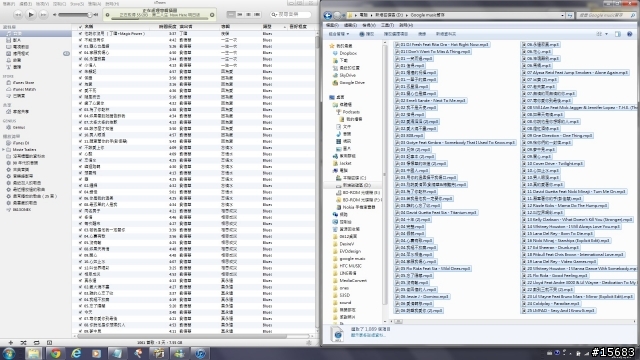Open the Store(S) menu in iTunes
The width and height of the screenshot is (640, 360).
coord(77,4)
